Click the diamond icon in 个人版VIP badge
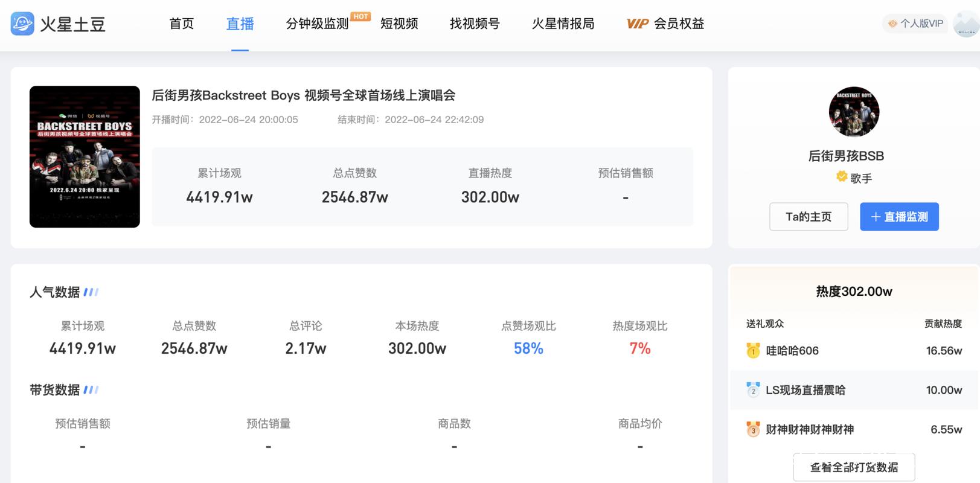Viewport: 980px width, 483px height. (892, 24)
